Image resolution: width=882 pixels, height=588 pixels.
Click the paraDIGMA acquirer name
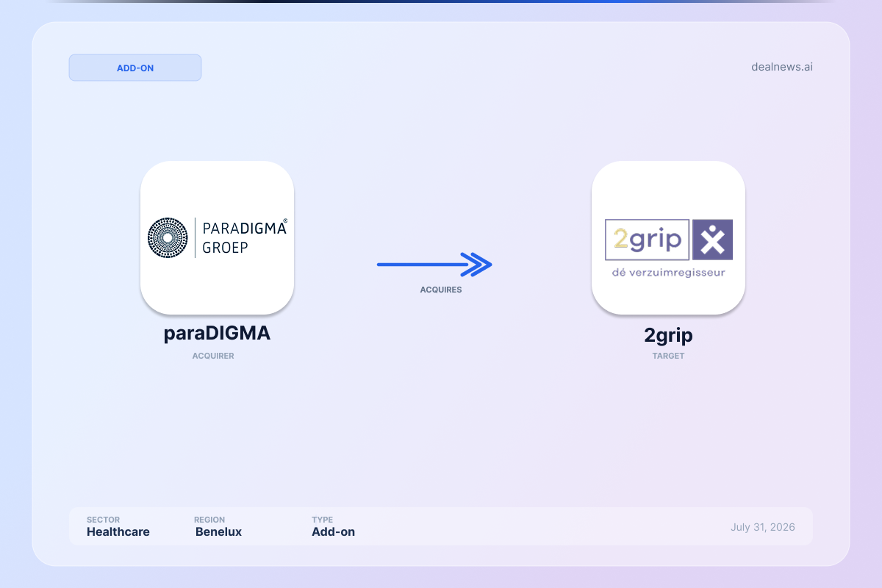point(217,333)
